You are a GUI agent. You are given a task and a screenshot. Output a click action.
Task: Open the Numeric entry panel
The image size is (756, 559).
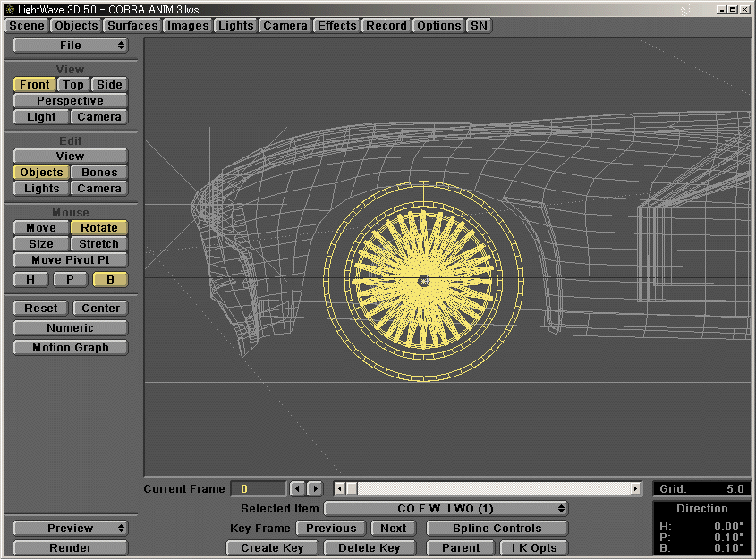pos(70,327)
